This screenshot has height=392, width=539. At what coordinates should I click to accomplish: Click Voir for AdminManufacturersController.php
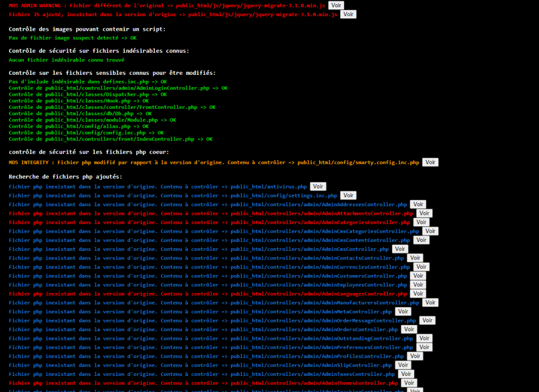click(x=430, y=303)
